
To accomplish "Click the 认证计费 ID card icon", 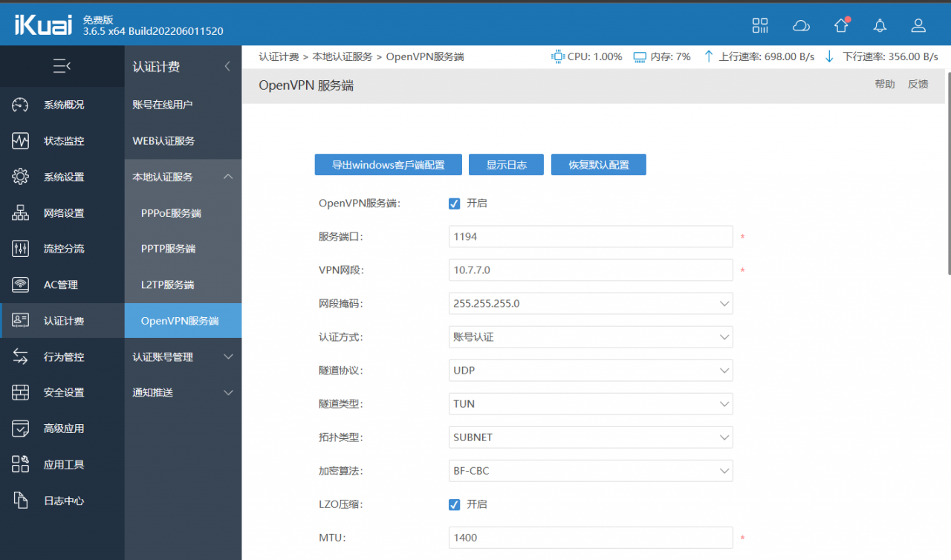I will (x=20, y=321).
